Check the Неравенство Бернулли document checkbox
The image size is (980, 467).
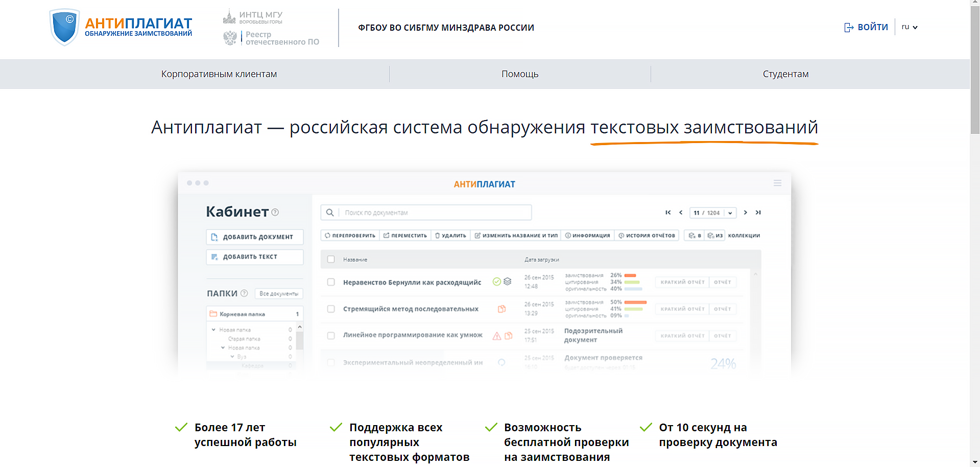[x=331, y=282]
